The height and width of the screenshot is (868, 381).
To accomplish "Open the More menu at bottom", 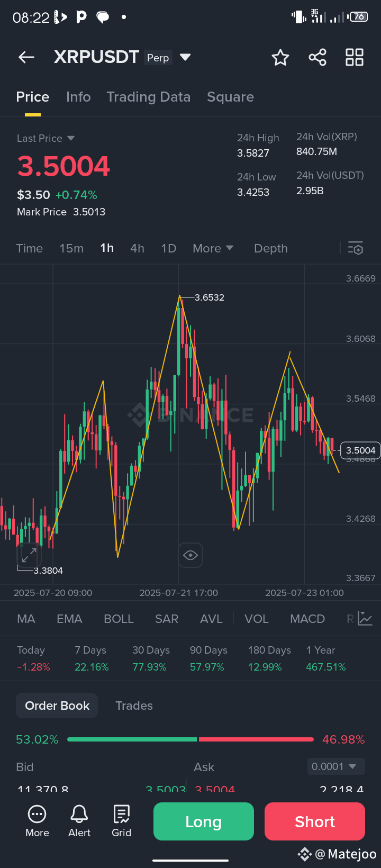I will click(37, 821).
